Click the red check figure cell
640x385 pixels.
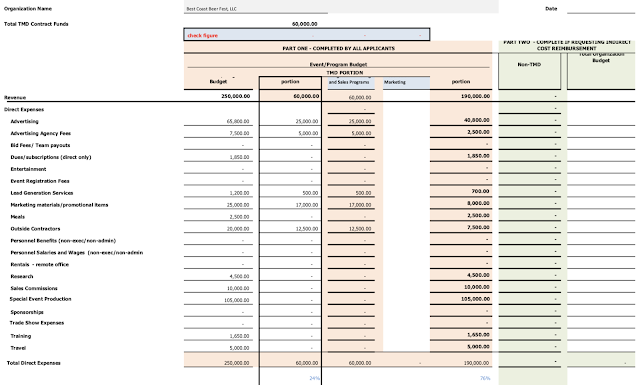click(x=307, y=35)
